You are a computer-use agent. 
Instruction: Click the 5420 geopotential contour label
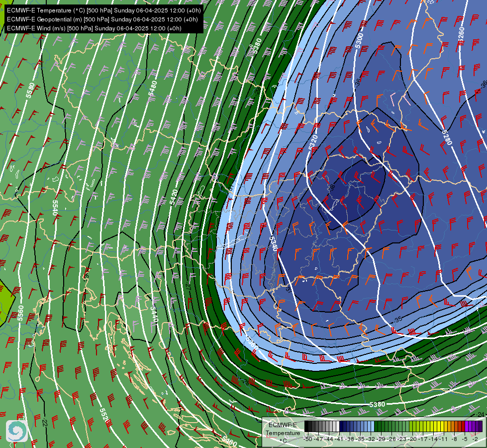(x=174, y=197)
